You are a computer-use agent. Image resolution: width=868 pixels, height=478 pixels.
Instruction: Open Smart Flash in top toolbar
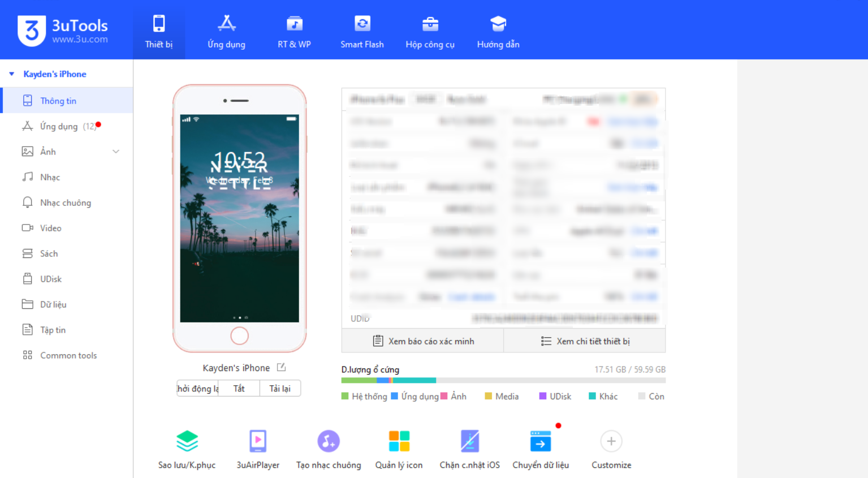362,31
